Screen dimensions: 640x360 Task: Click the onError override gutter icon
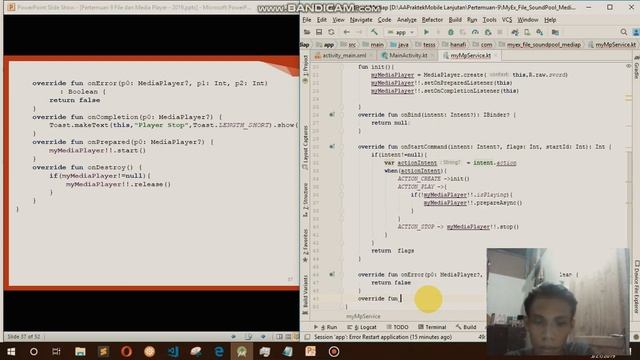click(332, 274)
